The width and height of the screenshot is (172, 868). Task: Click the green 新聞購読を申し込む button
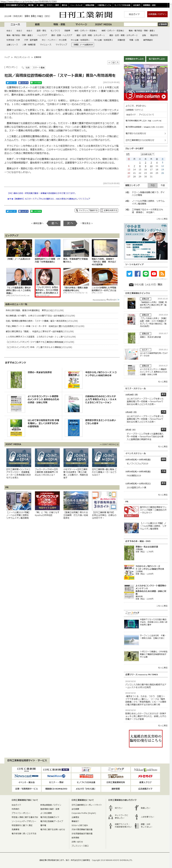click(x=134, y=59)
